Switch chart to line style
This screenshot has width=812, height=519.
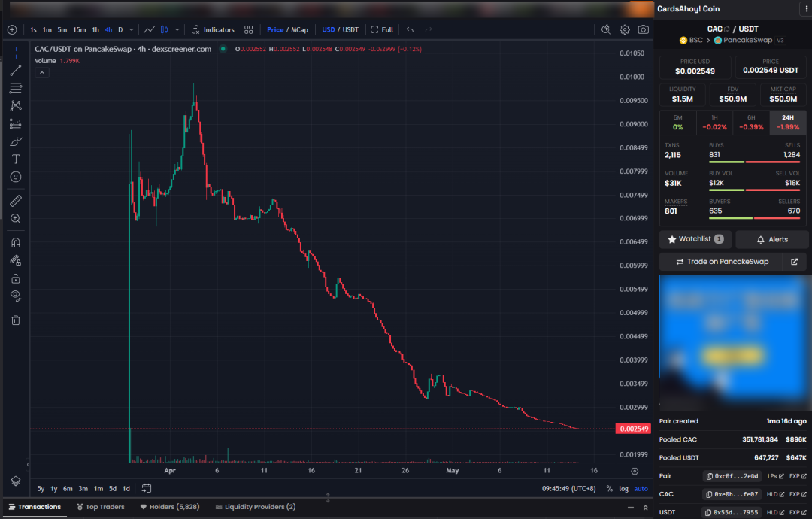tap(149, 29)
